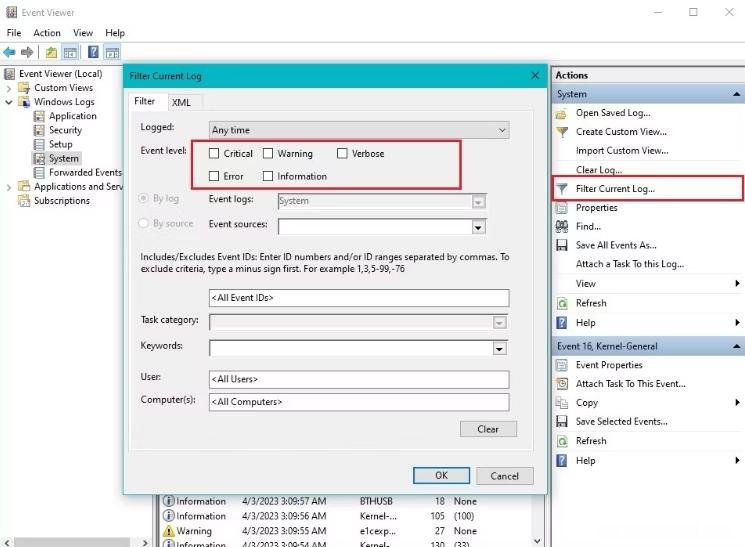Click the Open Saved Log folder icon
Screen dimensions: 745x547
561,114
